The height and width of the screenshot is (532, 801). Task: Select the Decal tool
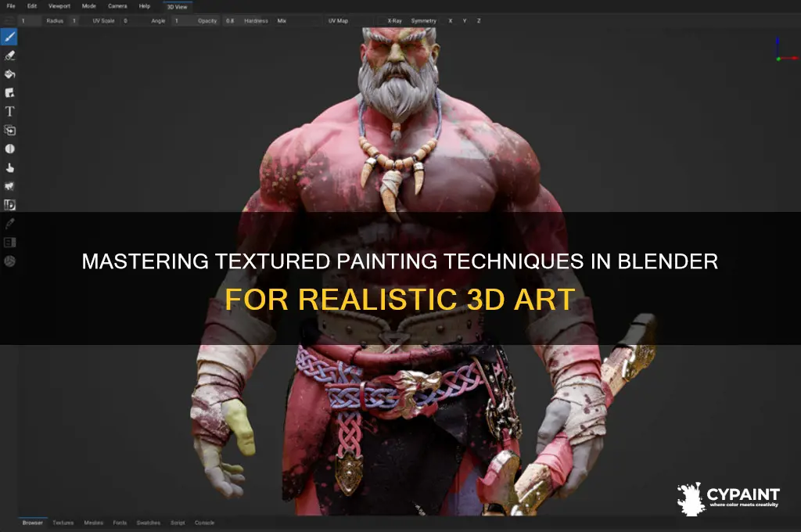[x=9, y=92]
